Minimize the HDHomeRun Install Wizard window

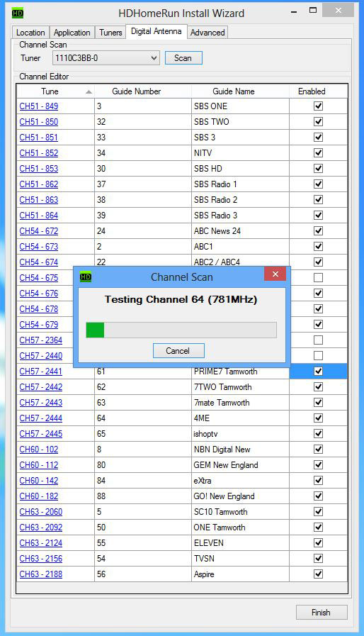tap(294, 12)
